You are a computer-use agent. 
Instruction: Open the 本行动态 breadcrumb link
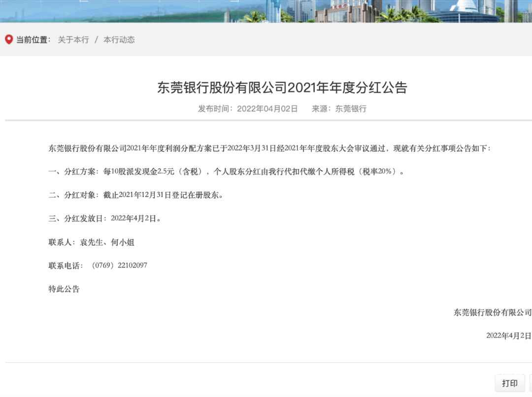pos(119,40)
